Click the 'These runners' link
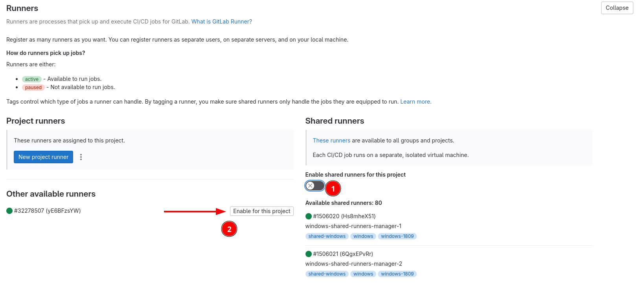644x283 pixels. click(331, 141)
